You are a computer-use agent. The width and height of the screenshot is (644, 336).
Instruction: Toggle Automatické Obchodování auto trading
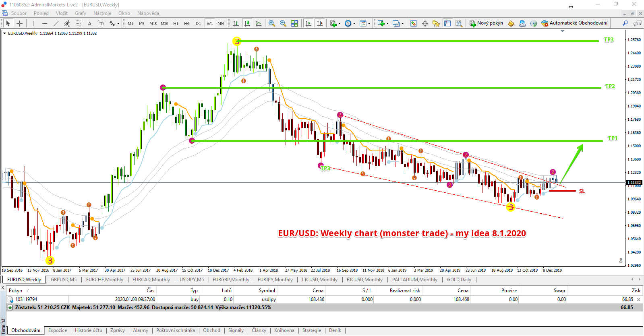[574, 23]
